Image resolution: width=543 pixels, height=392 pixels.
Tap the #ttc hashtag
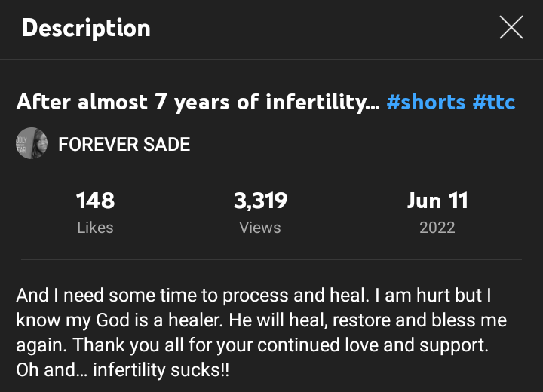[x=494, y=102]
